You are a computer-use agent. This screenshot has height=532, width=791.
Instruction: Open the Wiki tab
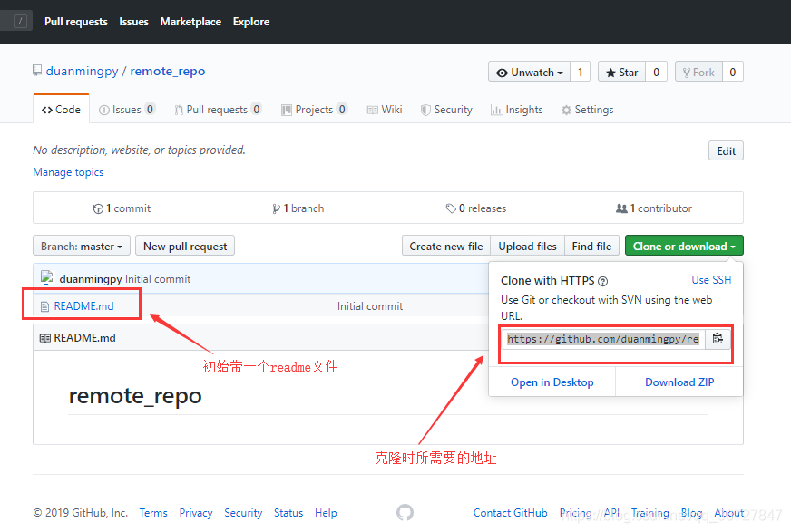(x=385, y=110)
